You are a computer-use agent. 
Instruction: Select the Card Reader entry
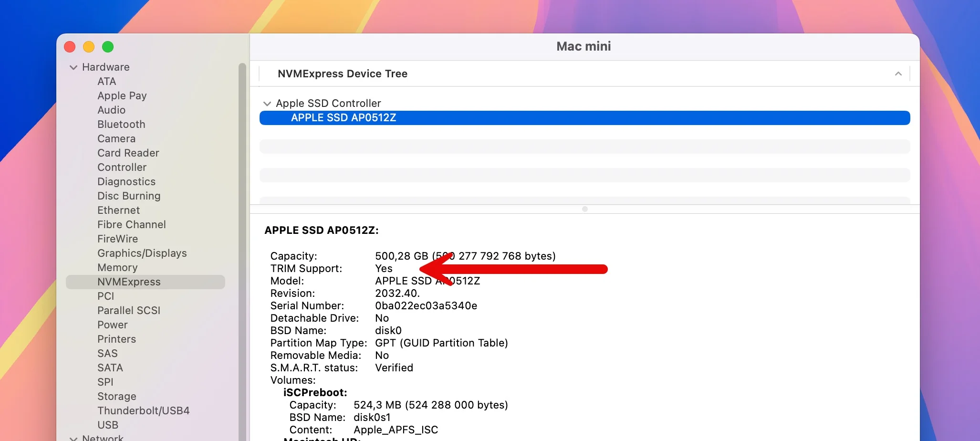point(128,153)
